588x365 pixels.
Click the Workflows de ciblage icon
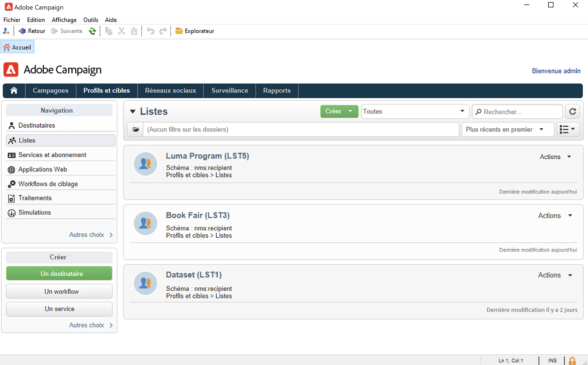[11, 184]
